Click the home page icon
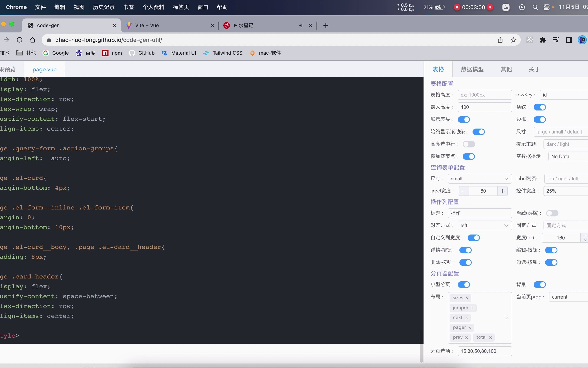 point(33,40)
